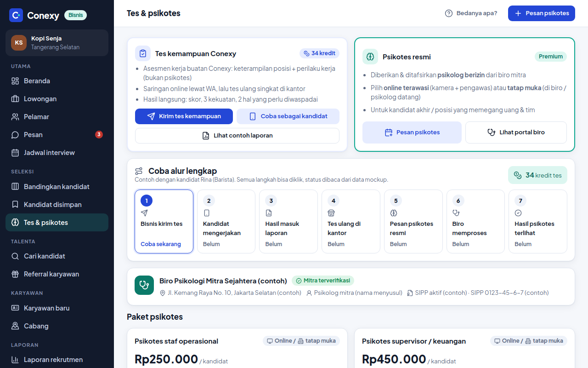Open Kandidat disimpan in the sidebar

tap(57, 205)
